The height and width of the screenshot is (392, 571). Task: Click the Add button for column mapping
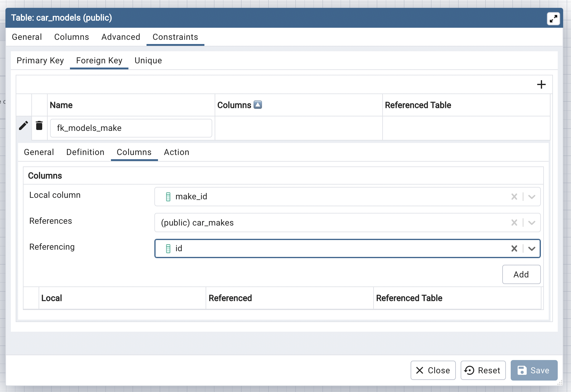pyautogui.click(x=521, y=274)
